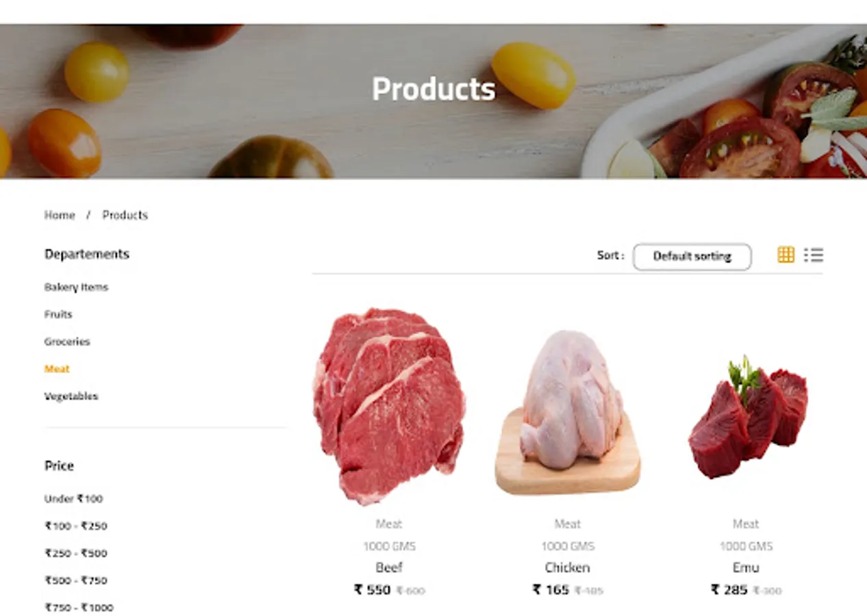Select highlighted Meat department
The height and width of the screenshot is (616, 867).
[x=57, y=369]
